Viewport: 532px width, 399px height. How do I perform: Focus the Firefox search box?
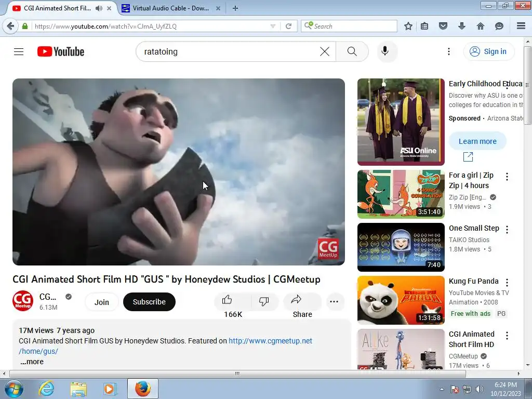point(349,26)
